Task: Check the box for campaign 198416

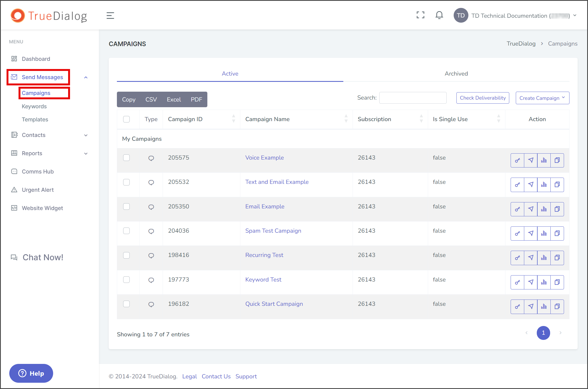Action: [x=126, y=255]
